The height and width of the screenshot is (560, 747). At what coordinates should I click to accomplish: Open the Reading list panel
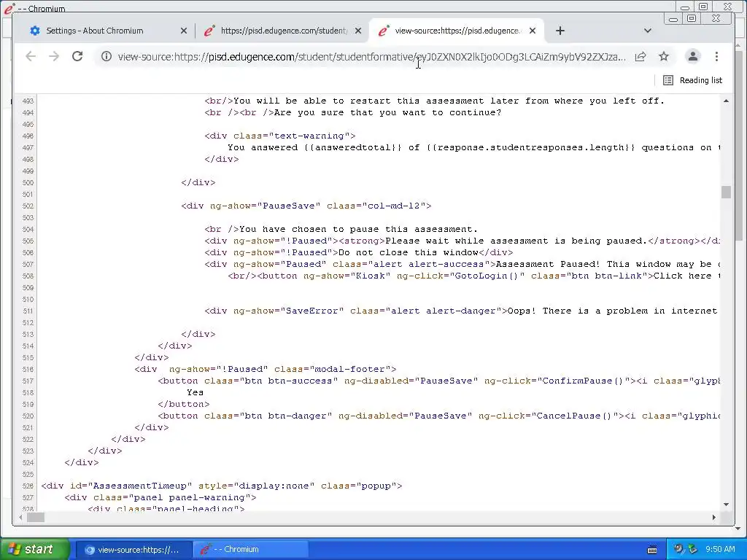pyautogui.click(x=693, y=80)
